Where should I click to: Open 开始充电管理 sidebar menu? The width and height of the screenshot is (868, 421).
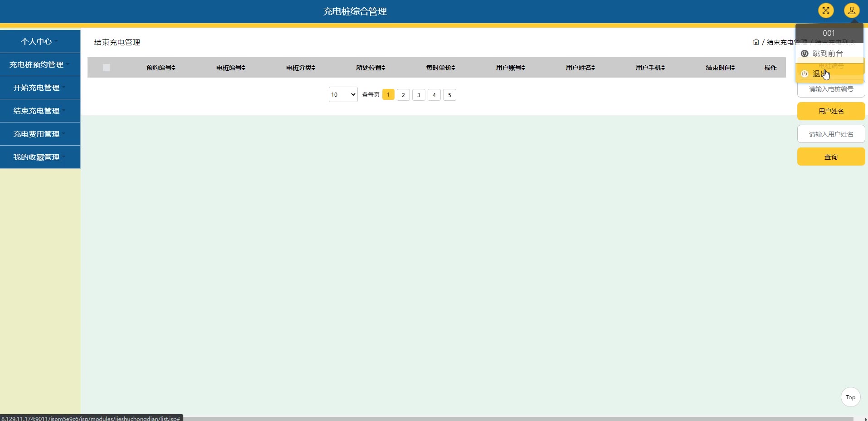point(40,88)
